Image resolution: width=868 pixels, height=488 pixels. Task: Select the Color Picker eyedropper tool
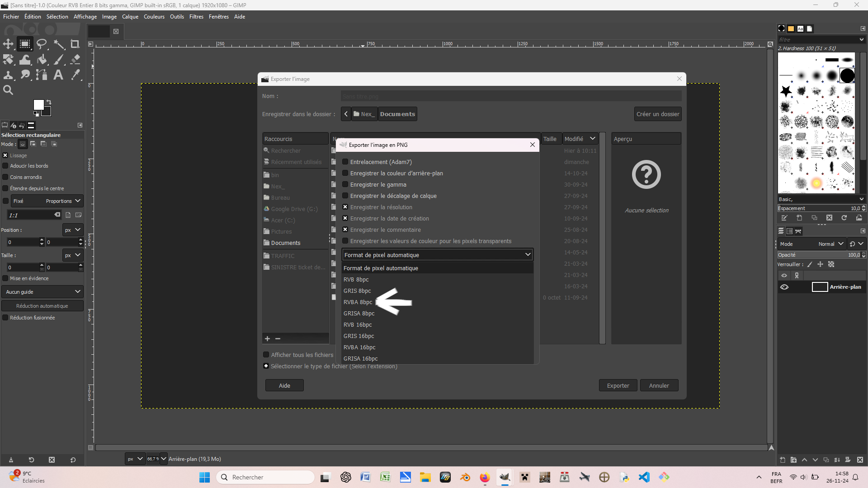(75, 75)
